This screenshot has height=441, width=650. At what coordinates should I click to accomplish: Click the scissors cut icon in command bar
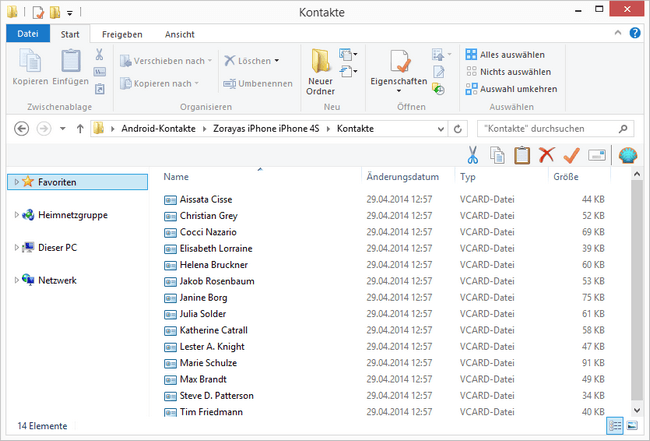point(473,155)
